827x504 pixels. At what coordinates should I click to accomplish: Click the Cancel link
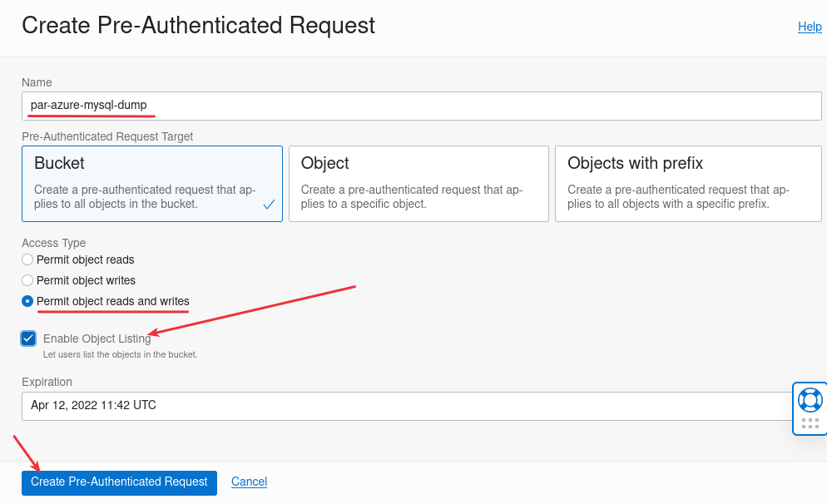(x=249, y=482)
